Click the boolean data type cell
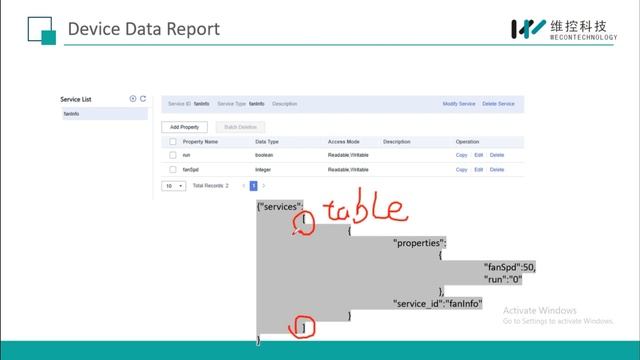Image resolution: width=640 pixels, height=360 pixels. tap(264, 155)
